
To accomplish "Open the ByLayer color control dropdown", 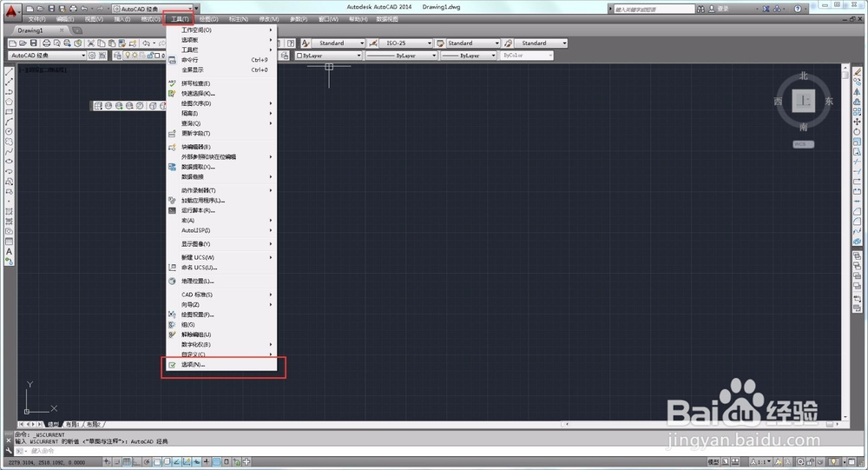I will click(x=328, y=56).
